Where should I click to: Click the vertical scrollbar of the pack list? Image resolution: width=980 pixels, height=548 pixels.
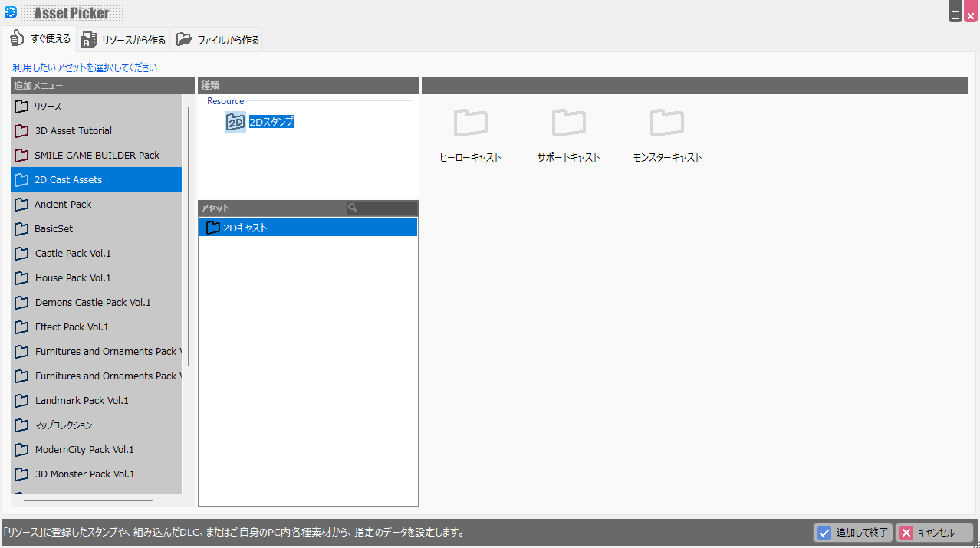(x=189, y=236)
